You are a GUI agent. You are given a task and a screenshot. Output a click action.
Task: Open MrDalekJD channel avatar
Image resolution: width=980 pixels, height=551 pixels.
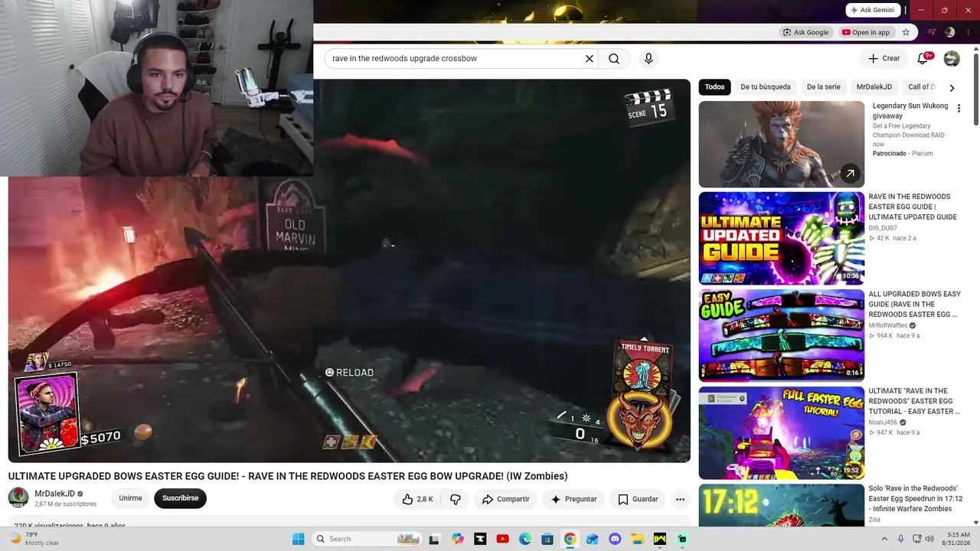(x=18, y=498)
